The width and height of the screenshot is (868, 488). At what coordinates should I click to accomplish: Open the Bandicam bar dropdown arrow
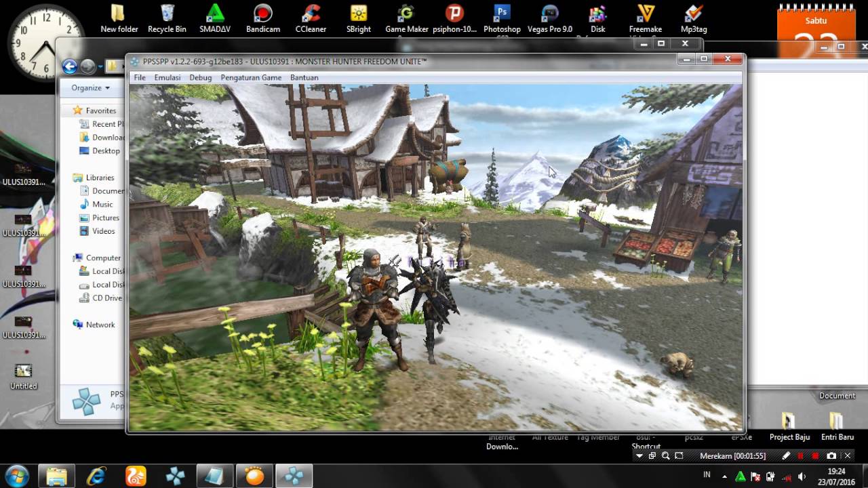(x=639, y=456)
